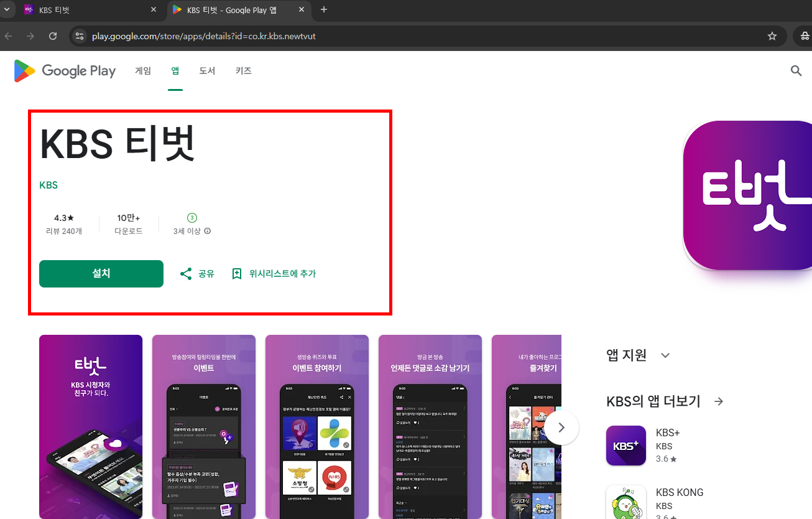This screenshot has height=519, width=812.
Task: Click the browser refresh icon
Action: [53, 35]
